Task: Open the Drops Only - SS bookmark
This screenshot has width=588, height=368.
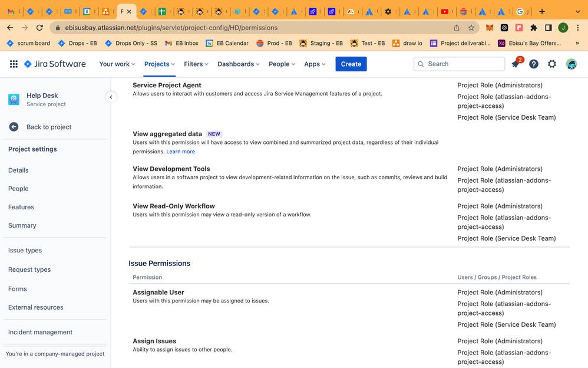Action: click(131, 43)
